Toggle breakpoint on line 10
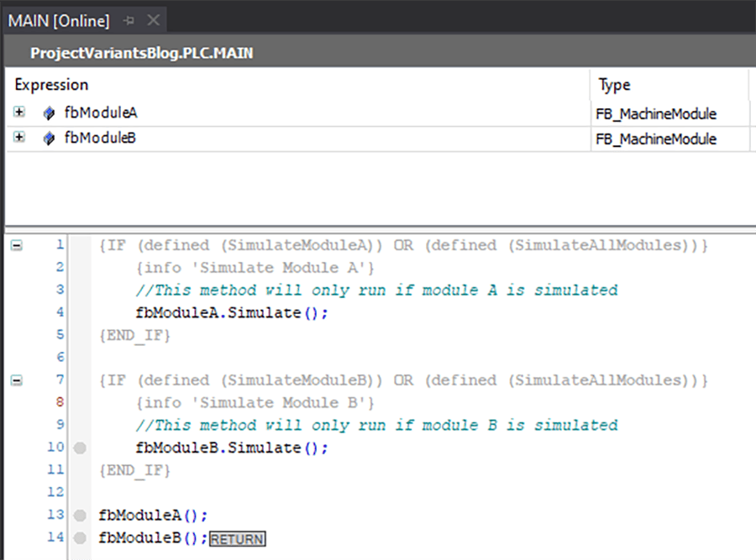 click(x=80, y=447)
